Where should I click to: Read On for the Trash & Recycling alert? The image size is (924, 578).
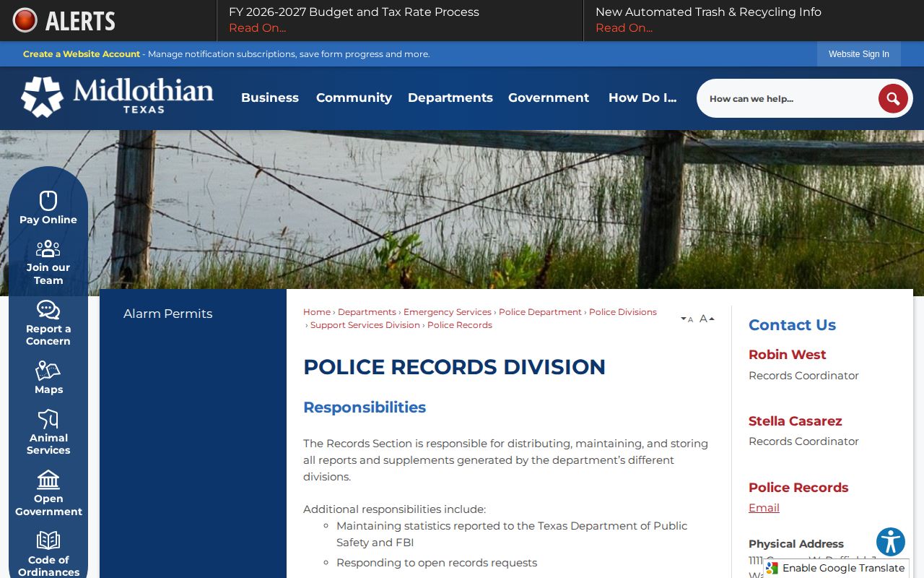624,28
